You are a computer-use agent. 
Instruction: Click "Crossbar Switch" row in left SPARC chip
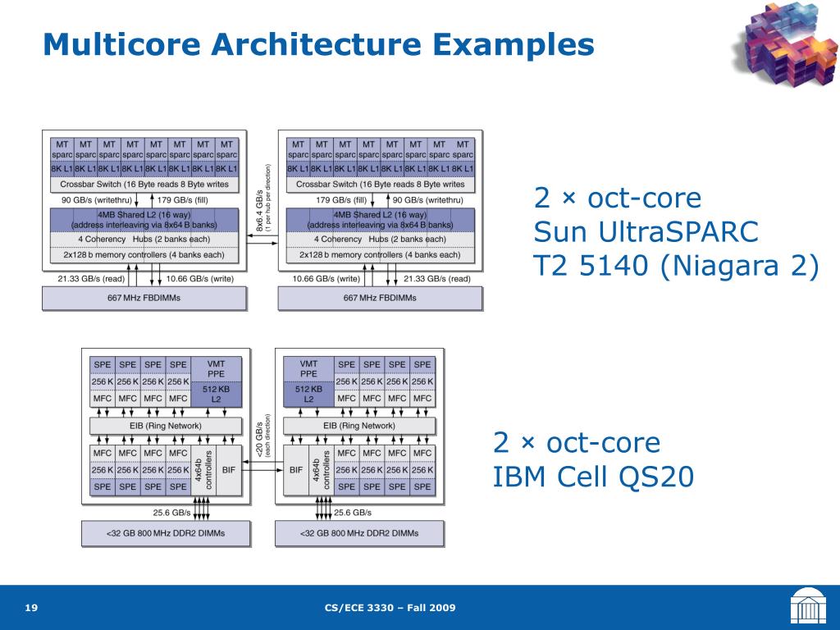coord(144,185)
